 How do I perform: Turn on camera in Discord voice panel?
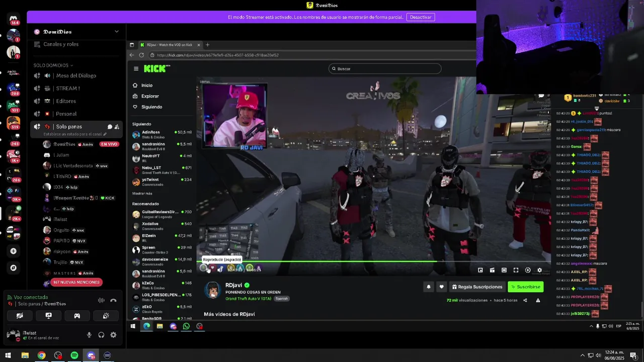[20, 316]
